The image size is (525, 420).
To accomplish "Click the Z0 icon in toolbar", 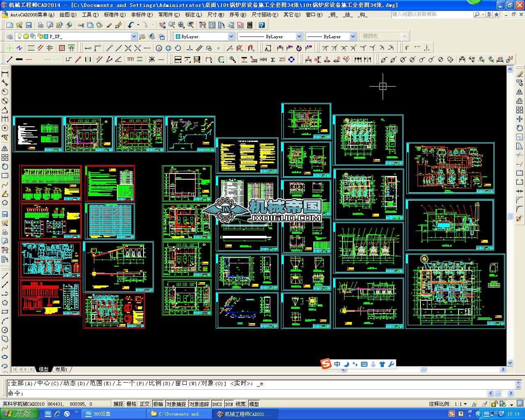I will click(282, 59).
